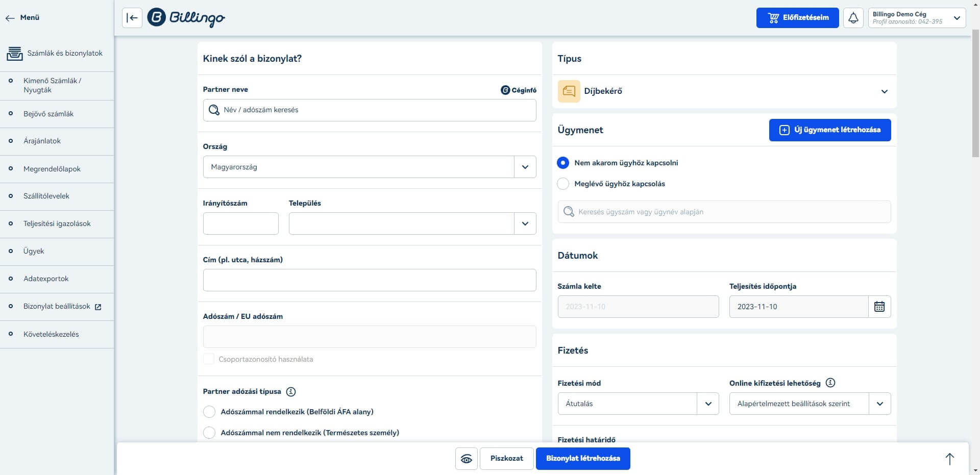Collapse the sidebar with the arrow-bar icon

[x=132, y=18]
